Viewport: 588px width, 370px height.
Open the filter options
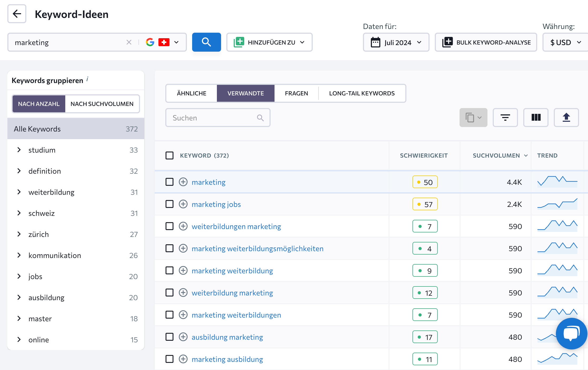[x=505, y=118]
